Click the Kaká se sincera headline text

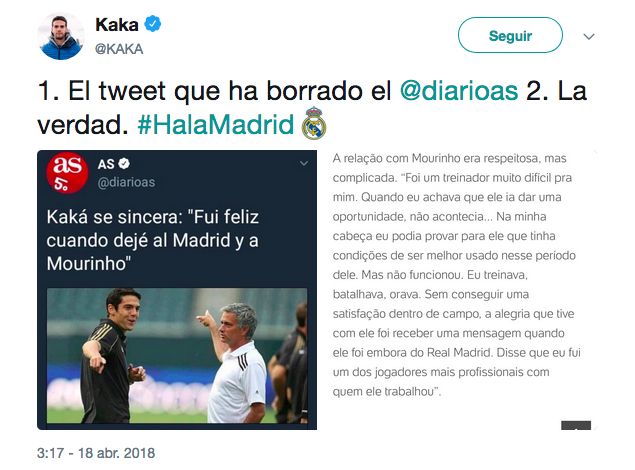pos(153,240)
